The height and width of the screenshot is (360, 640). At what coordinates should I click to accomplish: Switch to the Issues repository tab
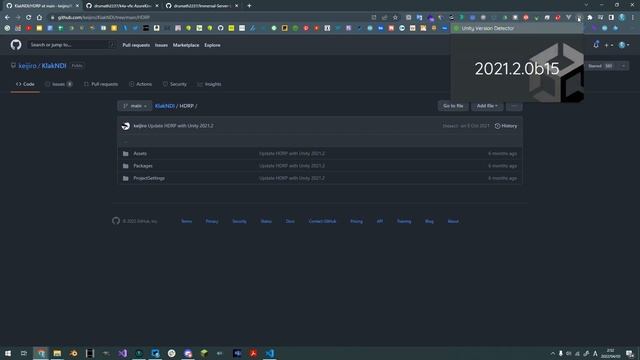pyautogui.click(x=59, y=84)
